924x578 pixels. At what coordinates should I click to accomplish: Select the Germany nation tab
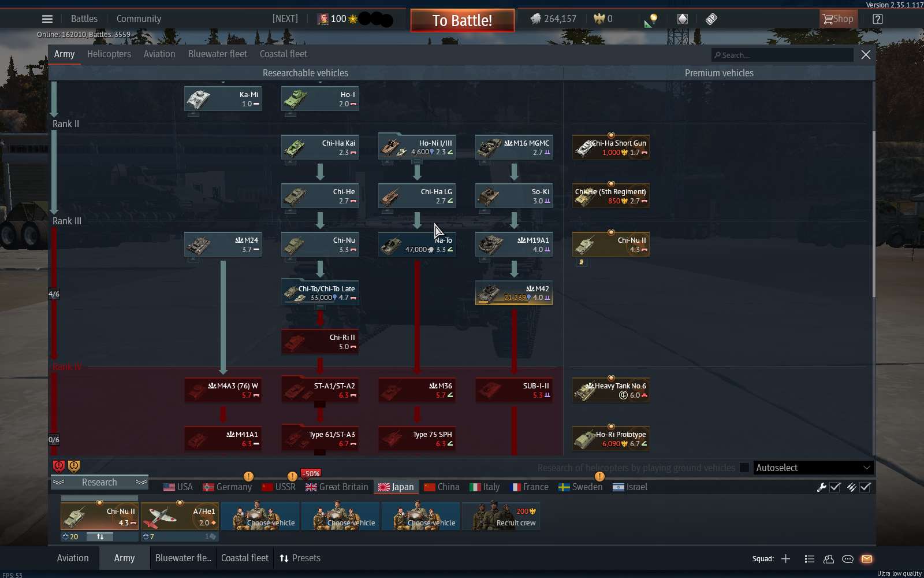point(228,487)
